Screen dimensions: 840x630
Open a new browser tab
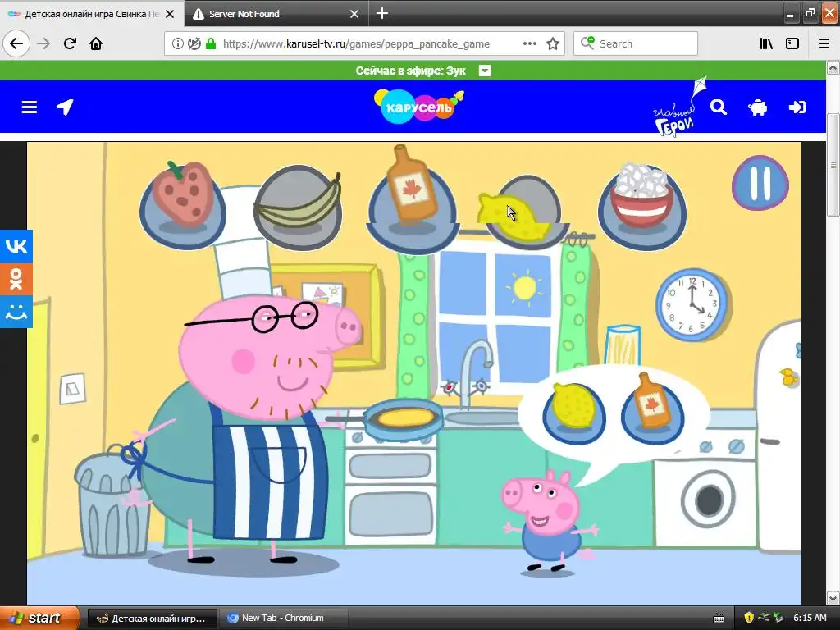pos(382,13)
